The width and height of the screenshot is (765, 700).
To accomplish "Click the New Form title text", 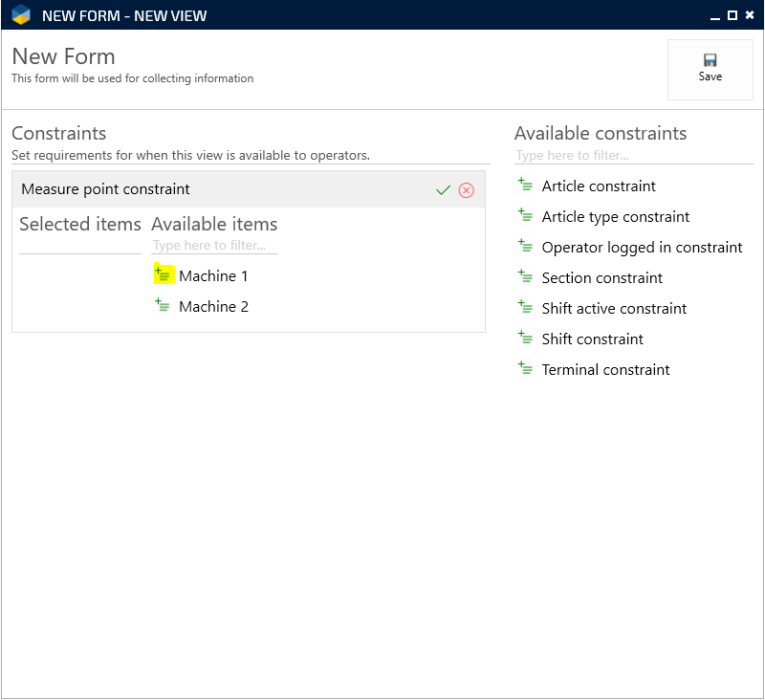I will (x=63, y=56).
